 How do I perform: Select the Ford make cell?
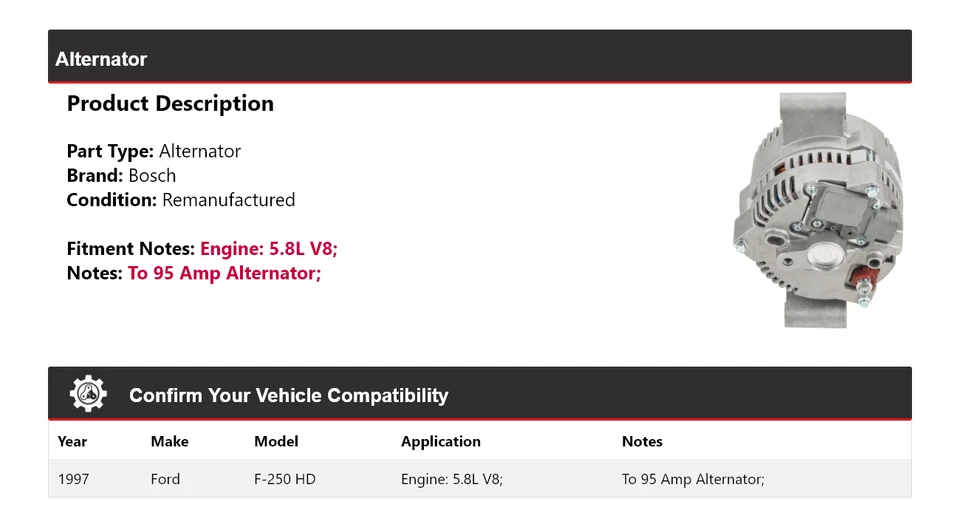[x=165, y=479]
